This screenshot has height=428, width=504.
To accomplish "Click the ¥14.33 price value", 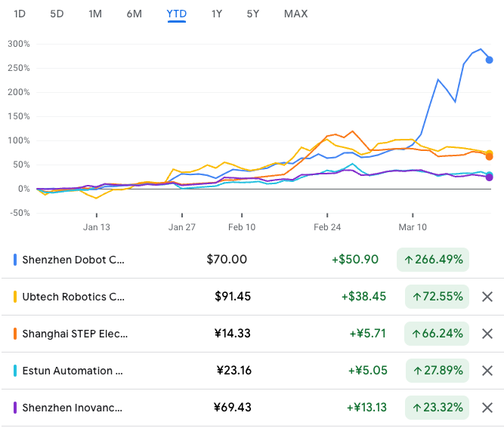I will point(233,334).
